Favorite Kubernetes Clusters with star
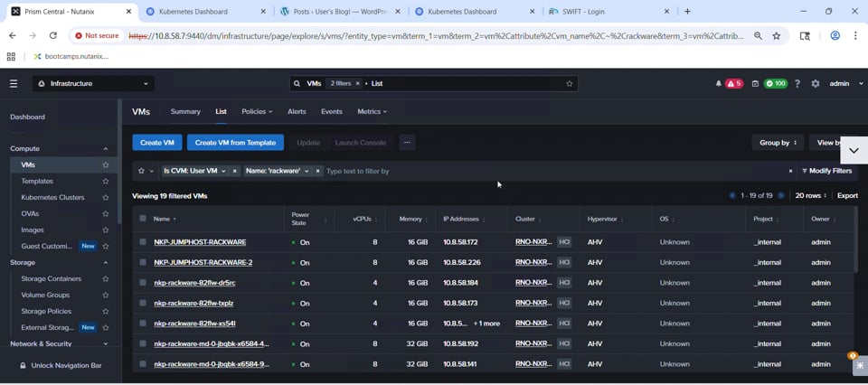Viewport: 868px width, 385px height. (x=105, y=198)
